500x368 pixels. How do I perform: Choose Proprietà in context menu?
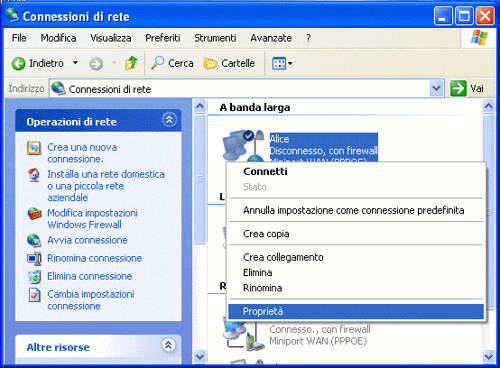pyautogui.click(x=356, y=311)
